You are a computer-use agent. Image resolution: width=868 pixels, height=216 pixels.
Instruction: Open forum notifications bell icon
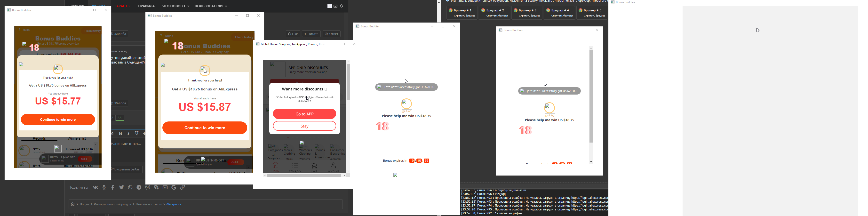pos(342,6)
